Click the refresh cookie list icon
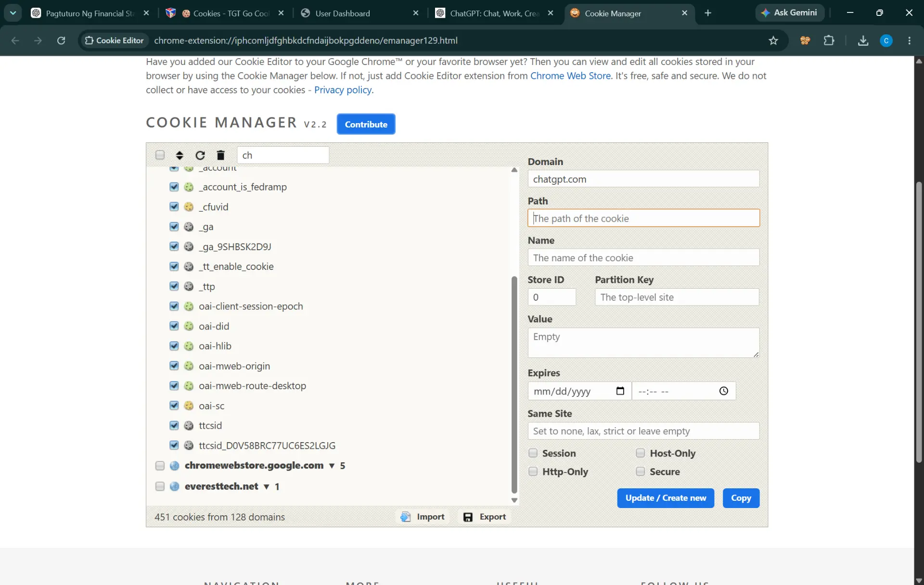 pos(200,155)
